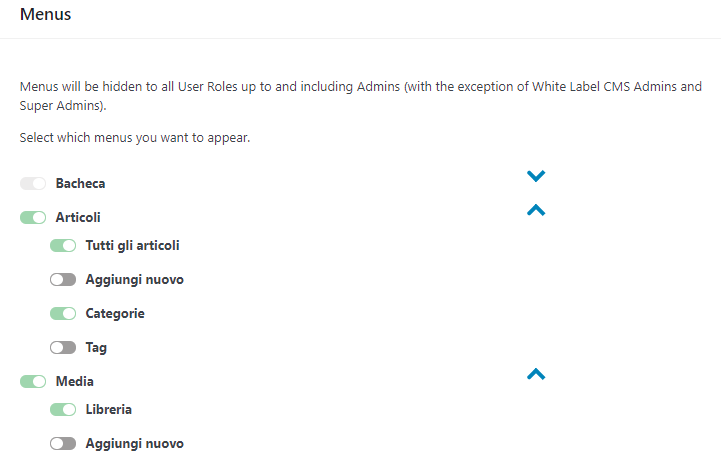Click the Articoli label text
This screenshot has height=460, width=721.
point(78,217)
